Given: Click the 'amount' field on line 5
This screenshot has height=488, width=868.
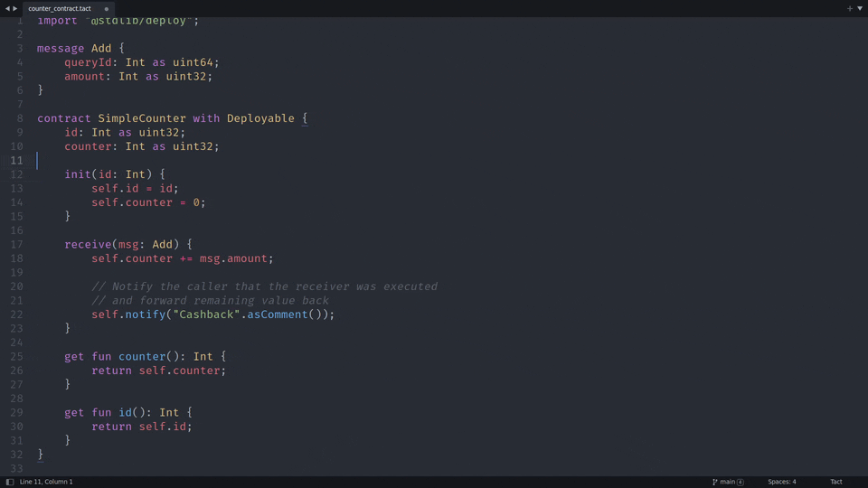Looking at the screenshot, I should (x=84, y=76).
